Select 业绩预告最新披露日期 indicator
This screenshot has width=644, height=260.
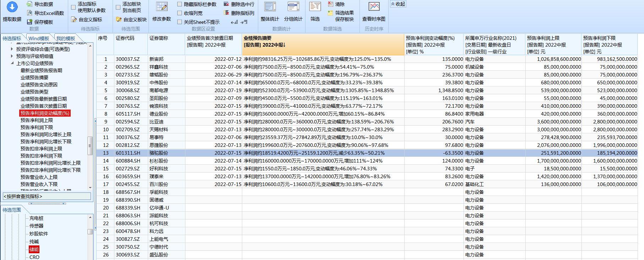pos(44,99)
